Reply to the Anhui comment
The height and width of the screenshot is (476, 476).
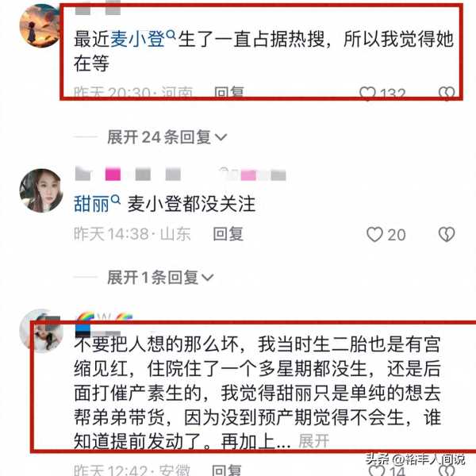click(x=226, y=470)
